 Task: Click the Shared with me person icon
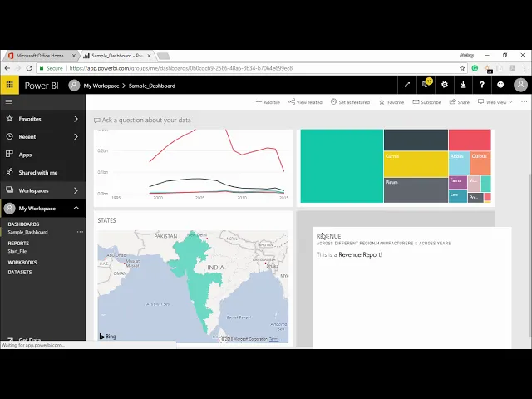pos(9,172)
